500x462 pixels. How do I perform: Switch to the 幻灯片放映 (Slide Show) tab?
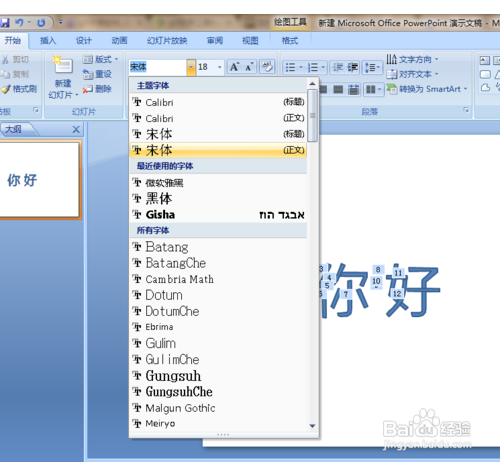167,41
